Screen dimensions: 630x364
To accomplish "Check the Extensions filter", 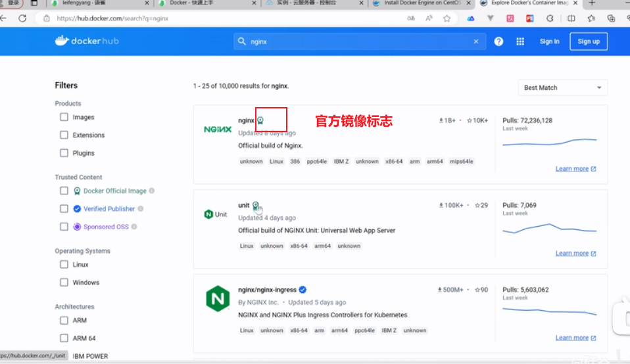I will 64,135.
